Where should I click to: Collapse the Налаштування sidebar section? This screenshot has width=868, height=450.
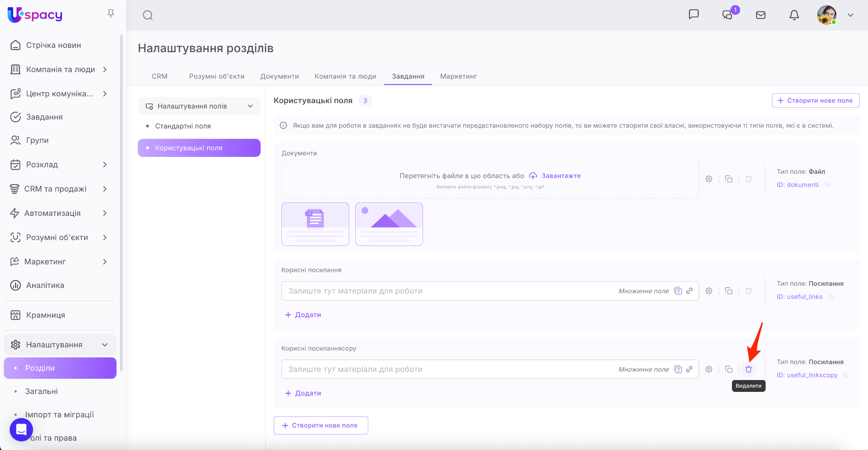[x=105, y=345]
